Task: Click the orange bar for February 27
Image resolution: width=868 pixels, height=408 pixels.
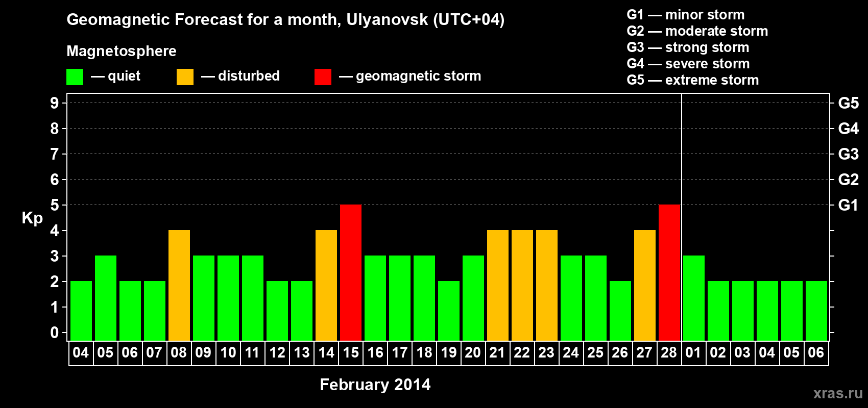Action: [x=645, y=285]
